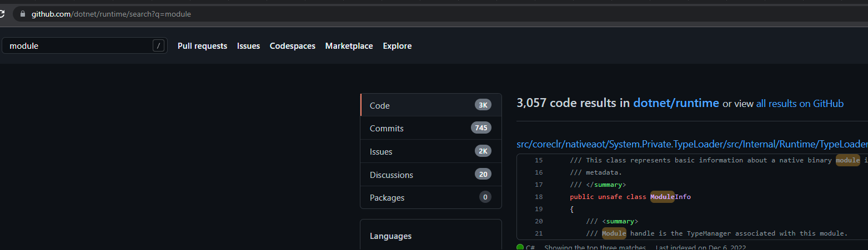Click the address bar URL
The height and width of the screenshot is (250, 868).
pos(111,14)
